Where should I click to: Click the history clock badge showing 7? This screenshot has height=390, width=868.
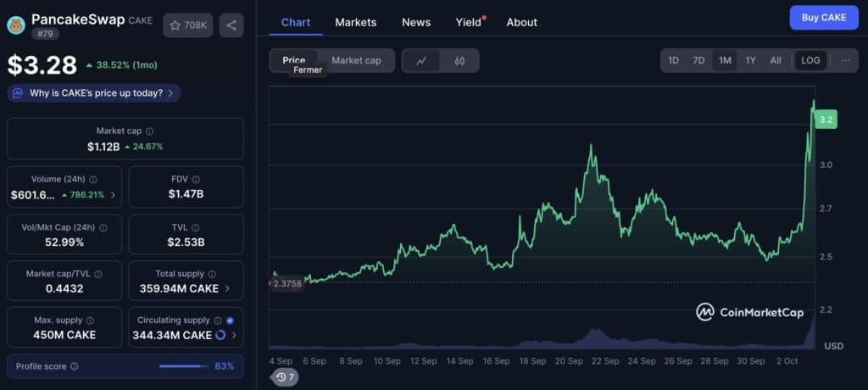click(x=286, y=377)
